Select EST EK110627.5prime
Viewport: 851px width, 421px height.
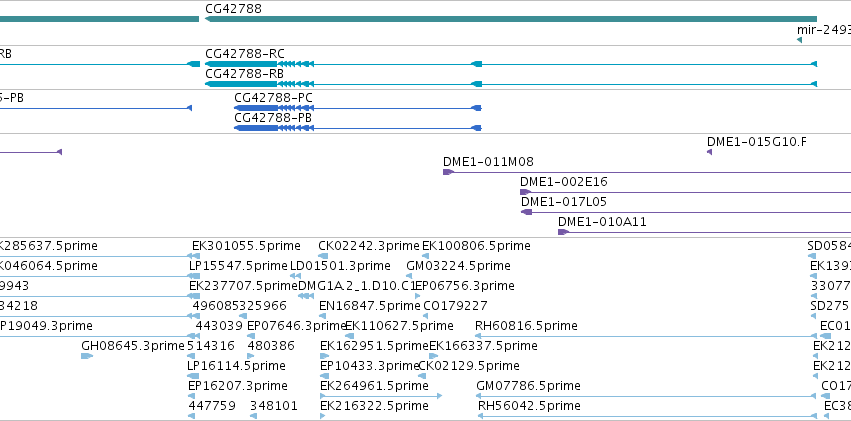(x=399, y=326)
